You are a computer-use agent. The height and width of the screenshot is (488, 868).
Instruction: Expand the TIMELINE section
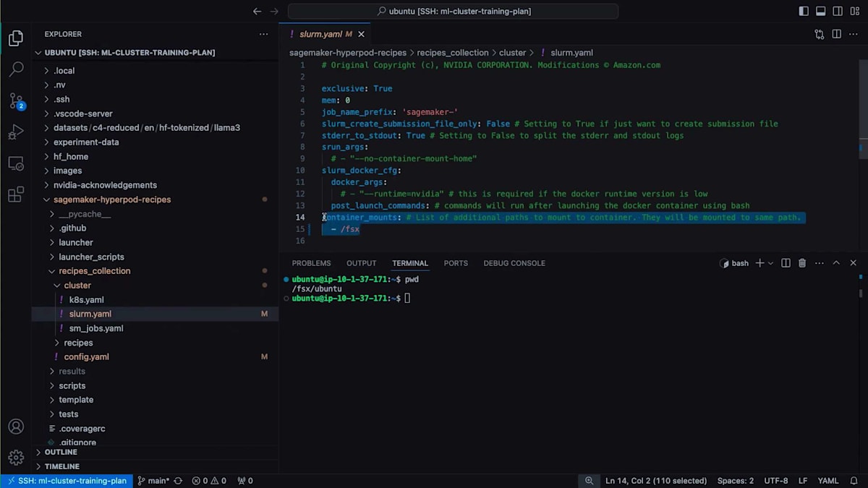coord(155,466)
